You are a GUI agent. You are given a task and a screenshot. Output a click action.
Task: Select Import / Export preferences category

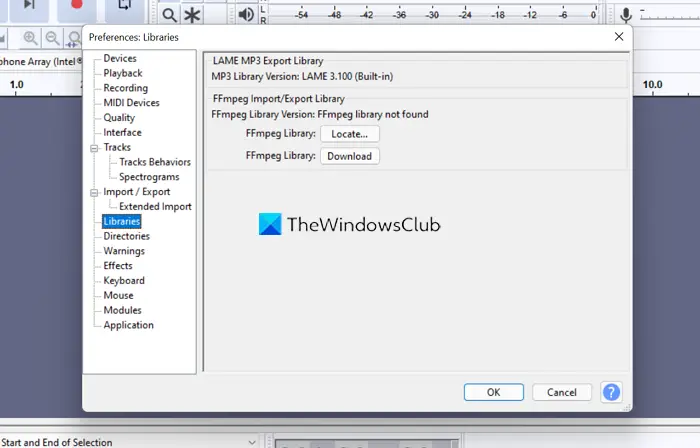click(x=137, y=192)
